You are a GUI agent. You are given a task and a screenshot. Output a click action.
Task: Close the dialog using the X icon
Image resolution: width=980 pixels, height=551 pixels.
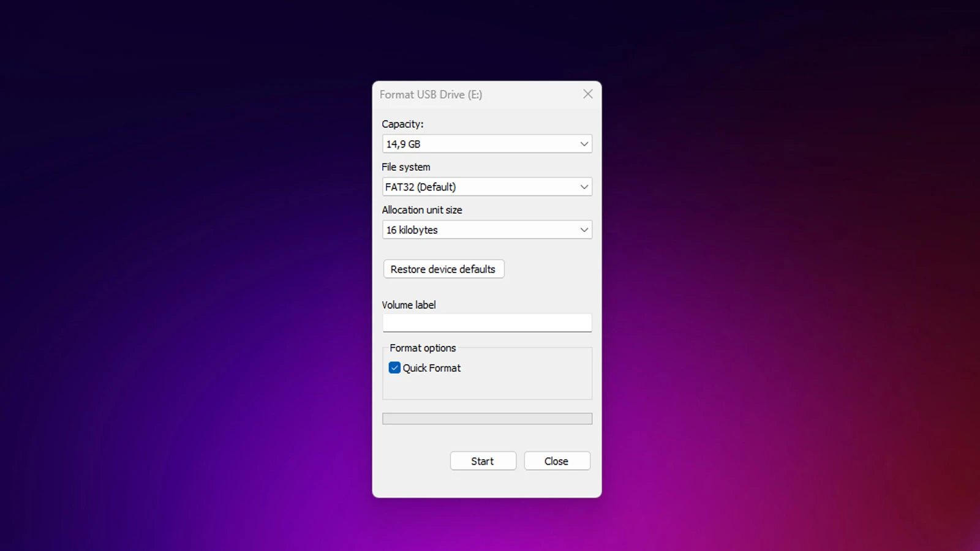point(587,94)
